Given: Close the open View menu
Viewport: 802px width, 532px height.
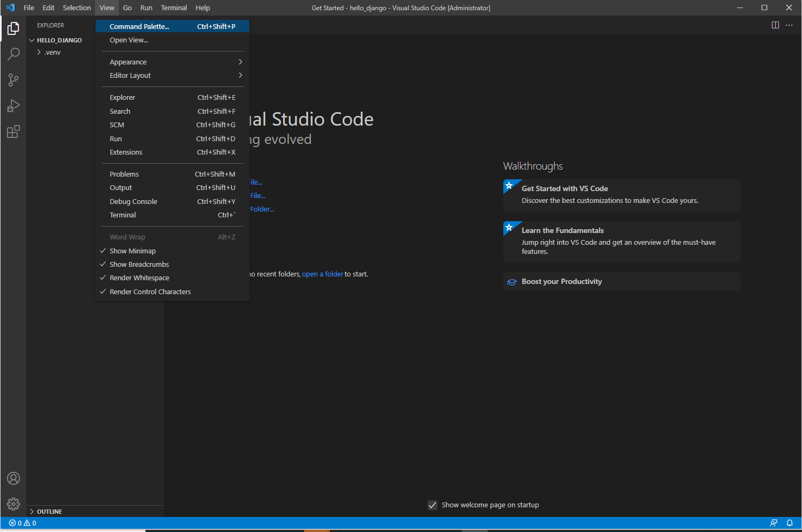Looking at the screenshot, I should 107,8.
